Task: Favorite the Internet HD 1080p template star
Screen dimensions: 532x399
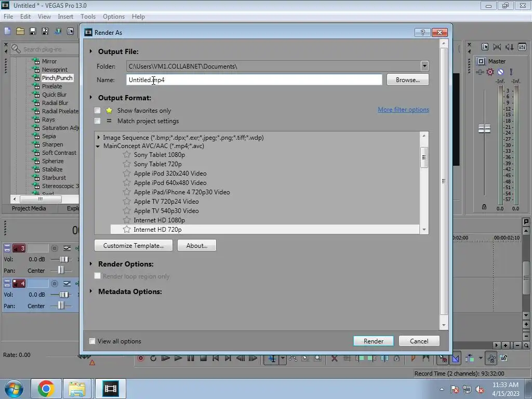Action: coord(127,220)
